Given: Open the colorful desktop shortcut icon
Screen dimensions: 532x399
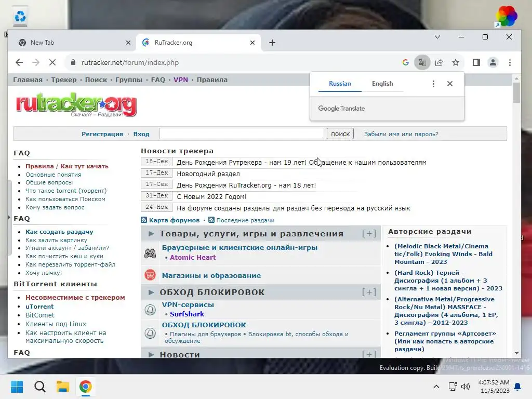Looking at the screenshot, I should (x=506, y=16).
